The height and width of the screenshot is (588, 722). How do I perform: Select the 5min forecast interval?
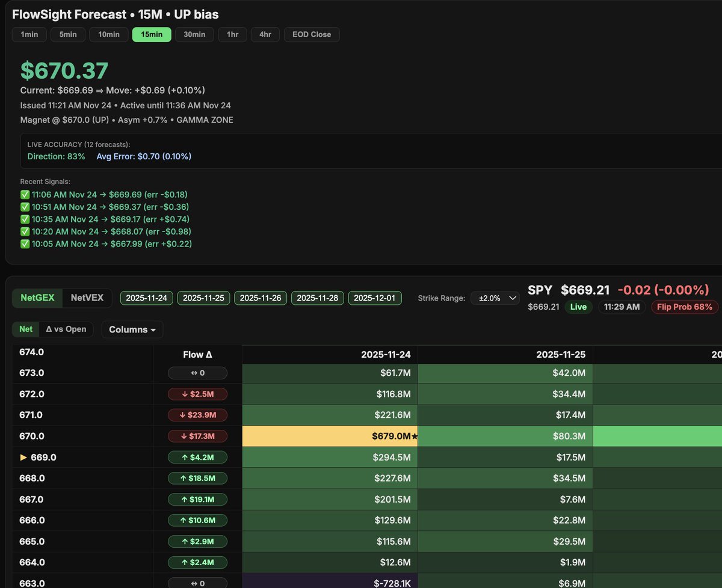(67, 34)
